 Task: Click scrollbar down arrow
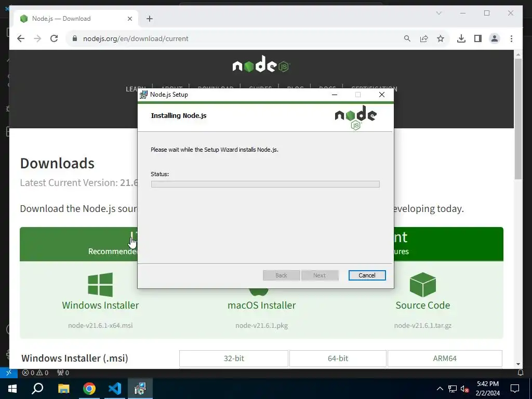518,364
